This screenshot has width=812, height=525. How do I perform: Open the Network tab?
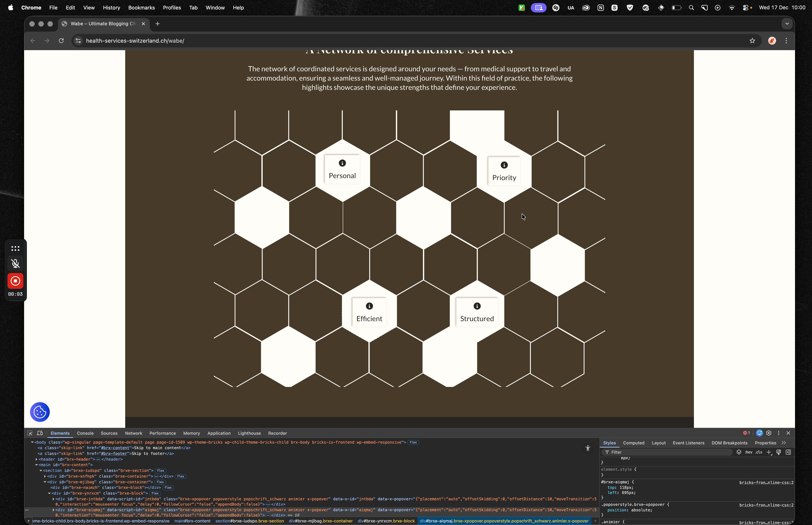[x=133, y=433]
